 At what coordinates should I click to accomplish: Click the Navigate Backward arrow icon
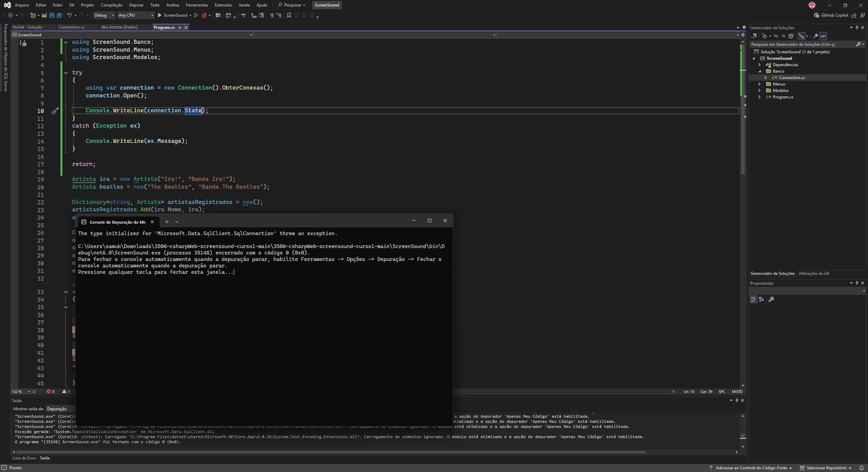[x=11, y=15]
